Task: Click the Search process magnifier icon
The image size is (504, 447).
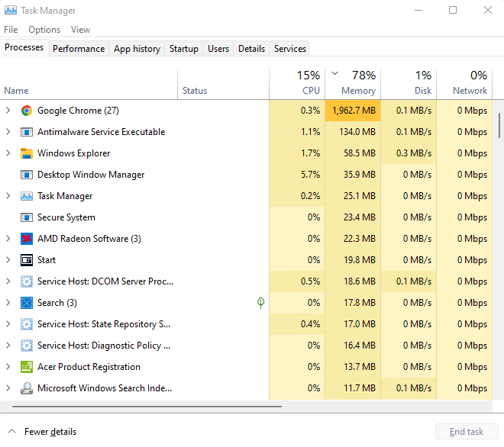Action: (x=27, y=303)
